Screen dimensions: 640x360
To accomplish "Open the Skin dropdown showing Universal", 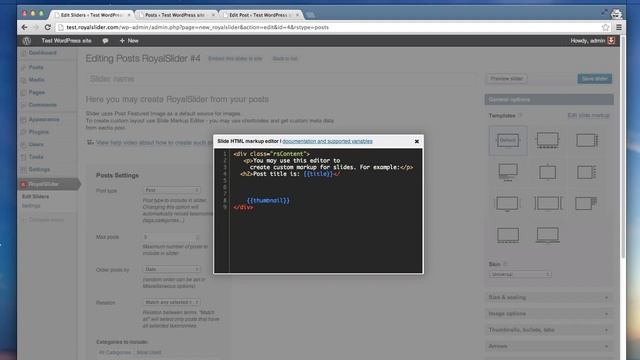I will (520, 274).
